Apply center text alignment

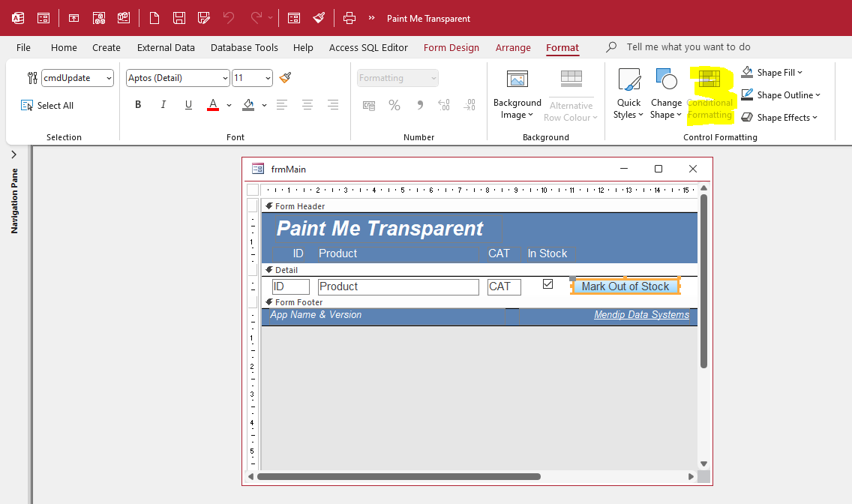[307, 105]
